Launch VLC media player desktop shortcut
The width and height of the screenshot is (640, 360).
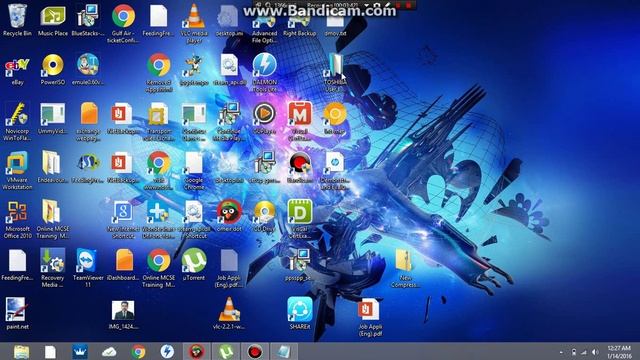[194, 17]
